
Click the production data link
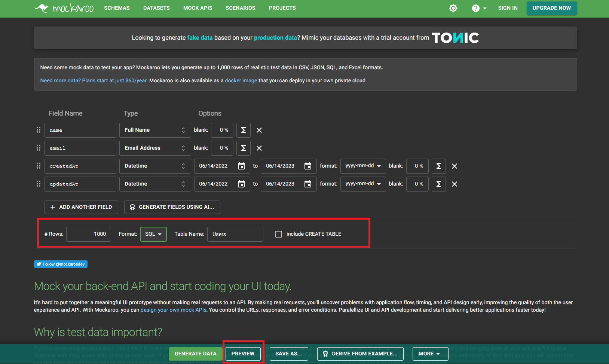click(x=275, y=38)
